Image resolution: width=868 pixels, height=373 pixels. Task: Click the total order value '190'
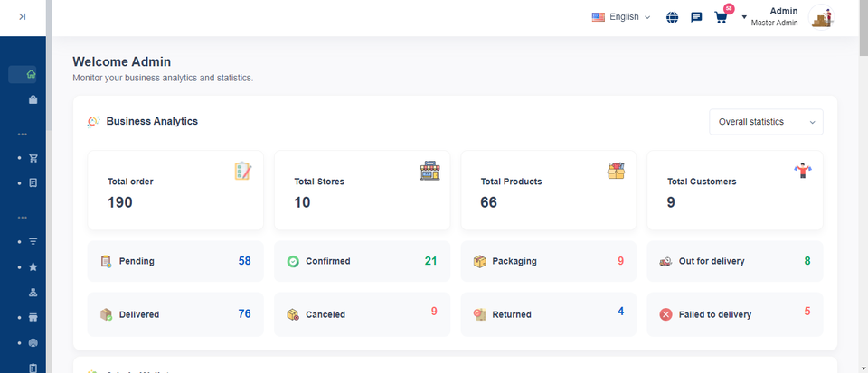pyautogui.click(x=120, y=202)
